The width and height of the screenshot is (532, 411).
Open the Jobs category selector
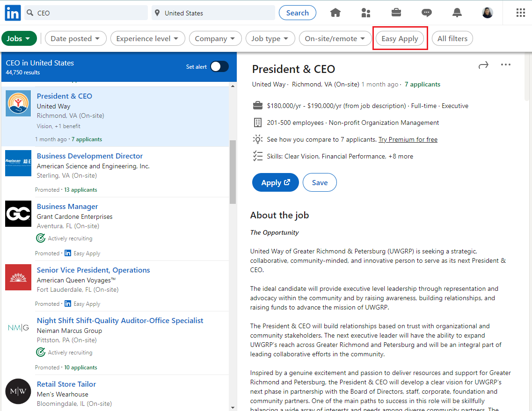pyautogui.click(x=19, y=38)
